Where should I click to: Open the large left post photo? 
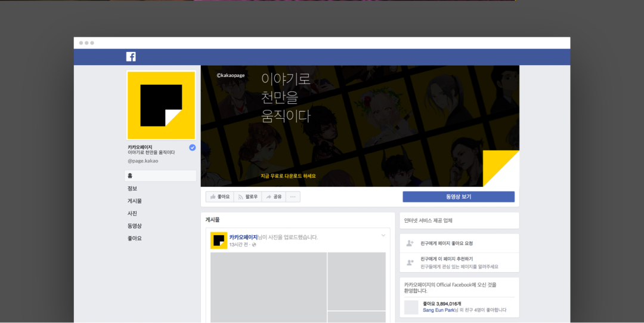coord(268,287)
